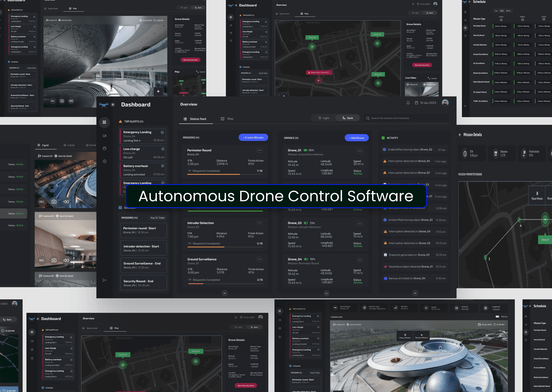Select the Dark theme option next to search field
This screenshot has height=392, width=552.
pos(348,118)
